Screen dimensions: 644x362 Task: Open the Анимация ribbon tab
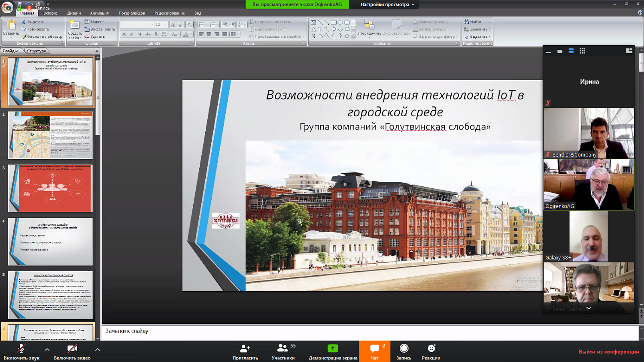(99, 13)
